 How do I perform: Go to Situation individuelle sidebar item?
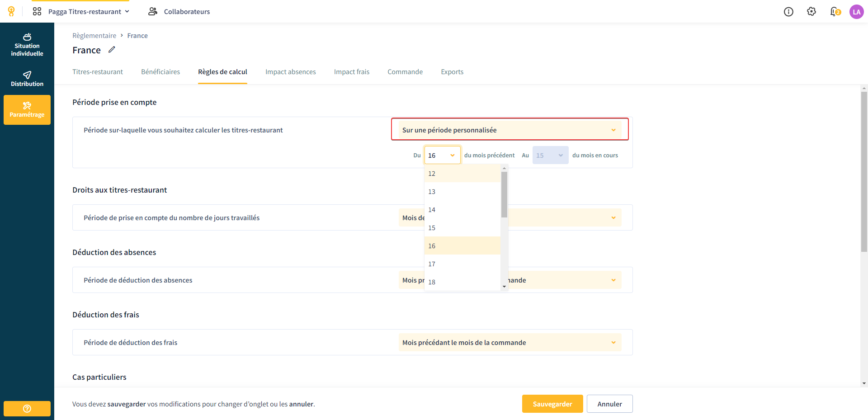click(x=27, y=45)
